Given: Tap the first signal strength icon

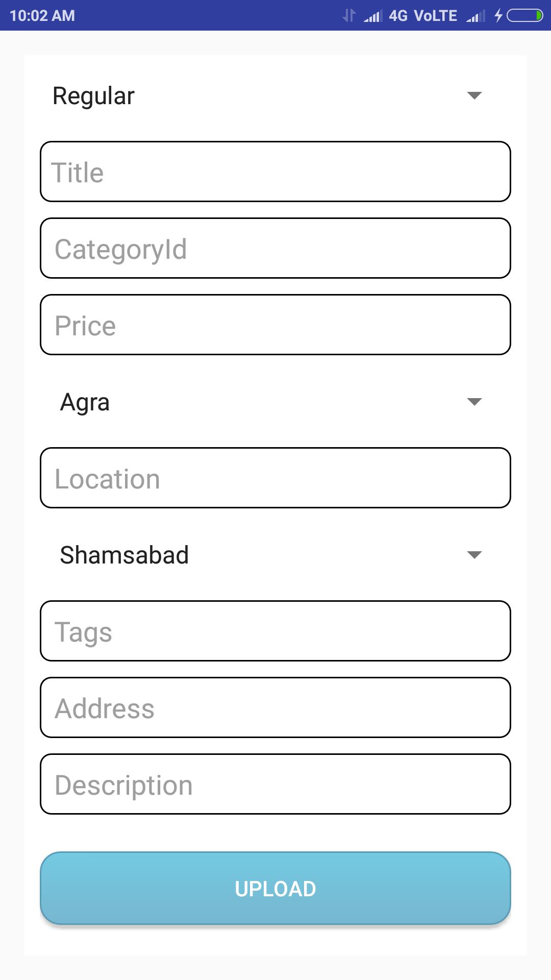Looking at the screenshot, I should click(x=373, y=16).
